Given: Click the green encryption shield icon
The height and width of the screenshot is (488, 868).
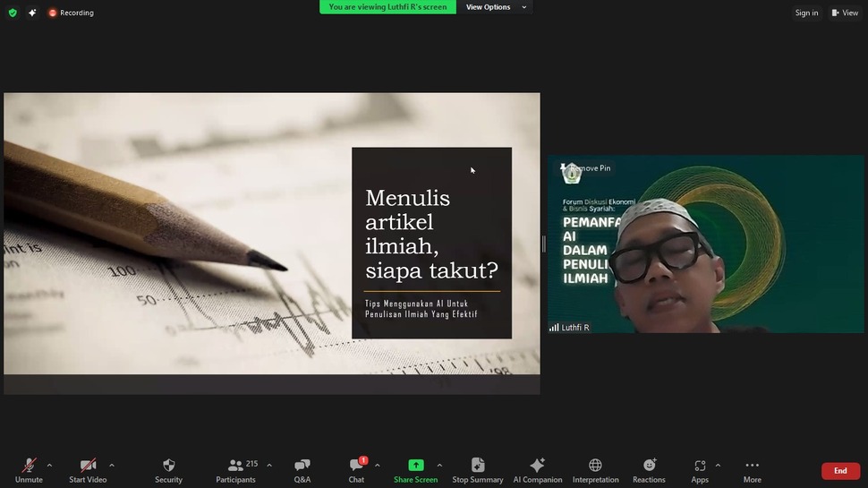Looking at the screenshot, I should pos(13,13).
